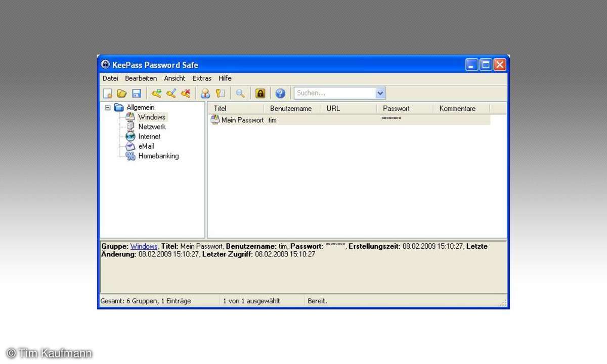607x364 pixels.
Task: Click the 'Bereit.' status bar text
Action: (317, 301)
